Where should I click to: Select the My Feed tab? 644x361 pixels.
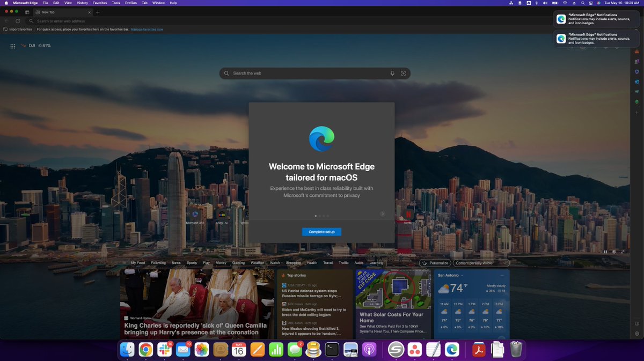pyautogui.click(x=138, y=263)
